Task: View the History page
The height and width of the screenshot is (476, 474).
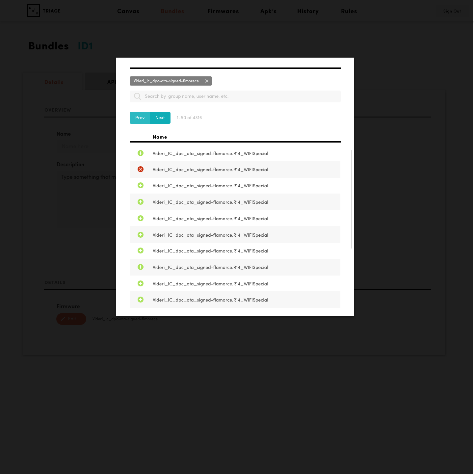Action: (308, 11)
